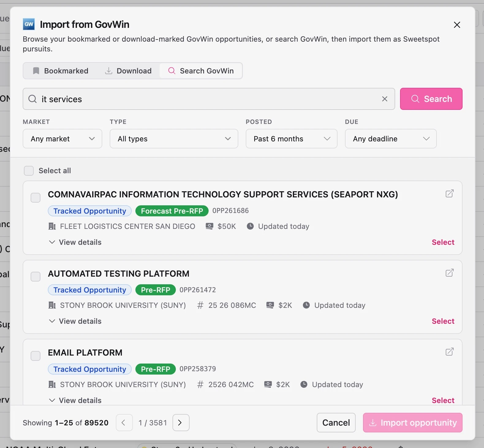
Task: Click the GovWin logo icon
Action: coord(29,24)
